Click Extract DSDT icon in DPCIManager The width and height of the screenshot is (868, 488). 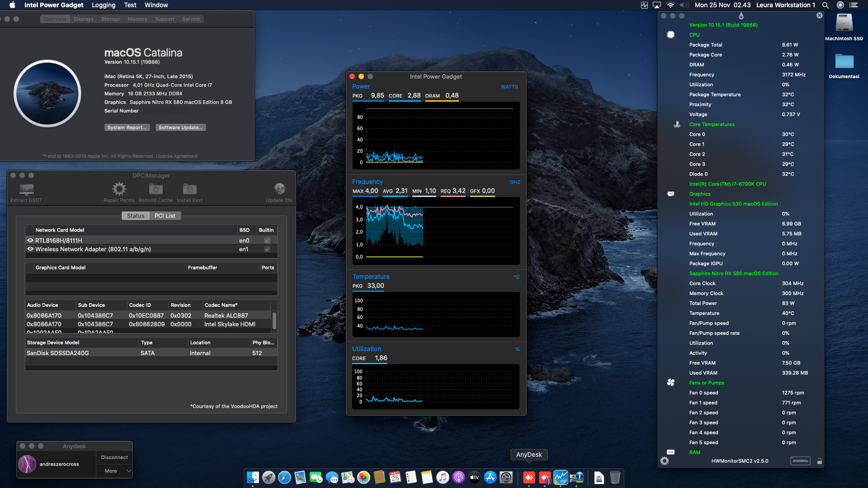point(26,189)
